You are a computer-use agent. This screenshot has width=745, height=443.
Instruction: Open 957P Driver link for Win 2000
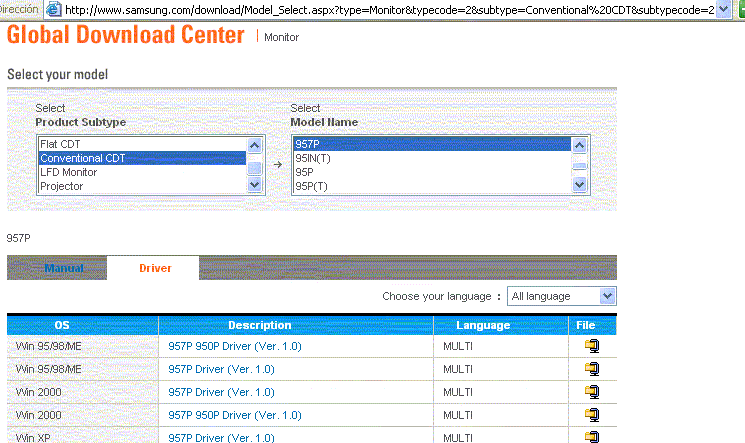point(221,392)
